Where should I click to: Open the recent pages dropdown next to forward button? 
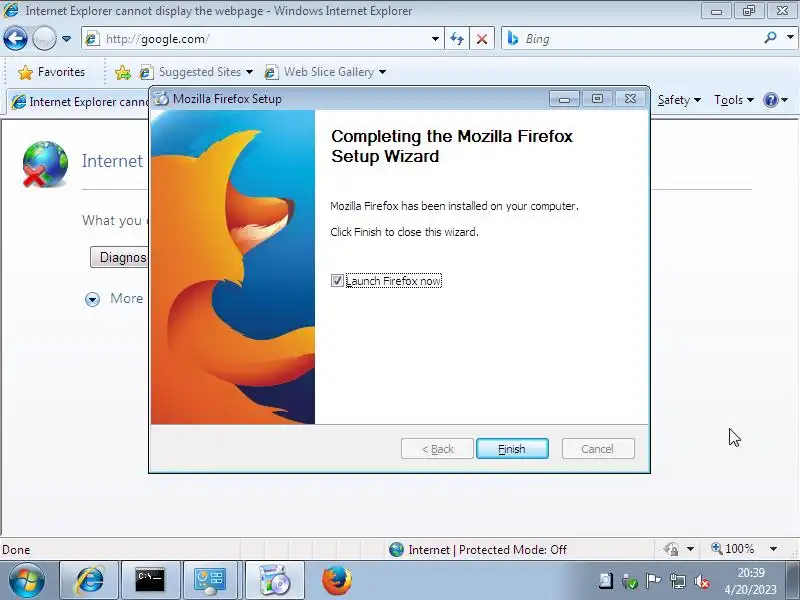pos(66,39)
